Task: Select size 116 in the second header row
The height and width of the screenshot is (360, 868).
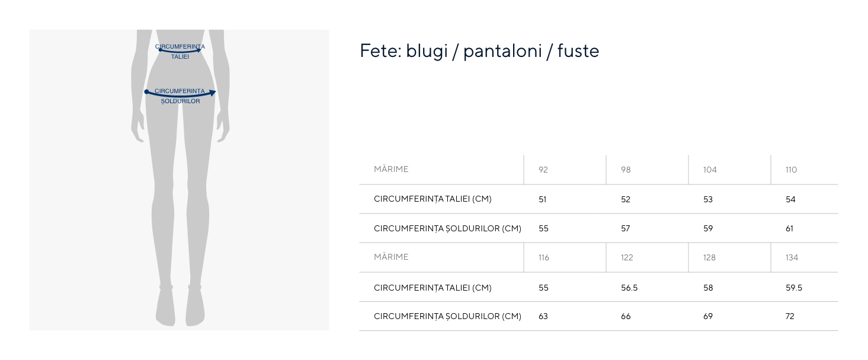Action: coord(544,257)
